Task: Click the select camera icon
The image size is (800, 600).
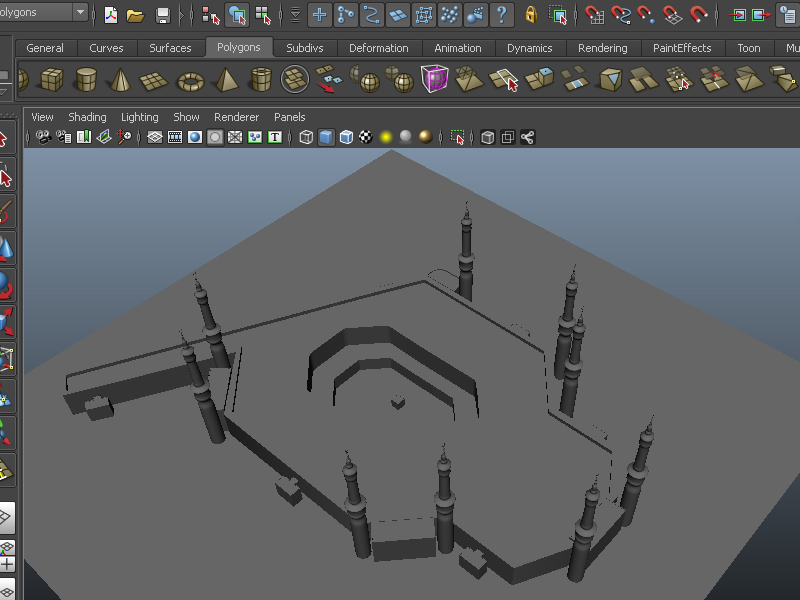Action: (x=43, y=137)
